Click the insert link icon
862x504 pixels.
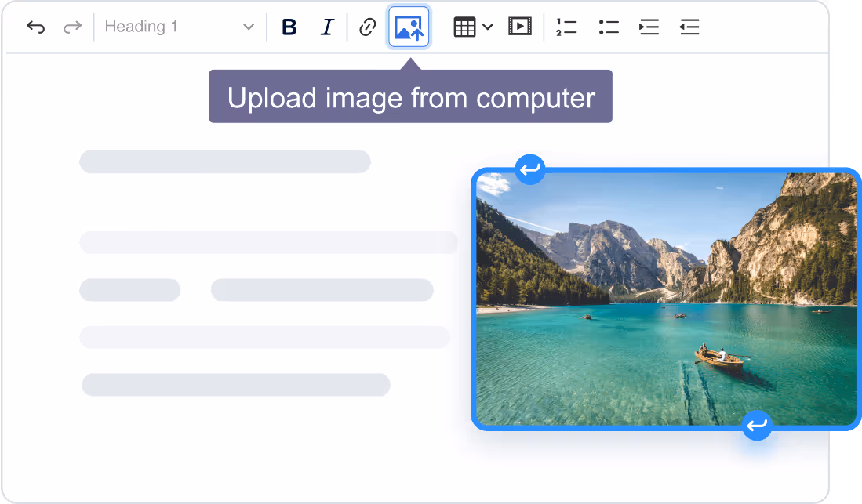click(367, 27)
